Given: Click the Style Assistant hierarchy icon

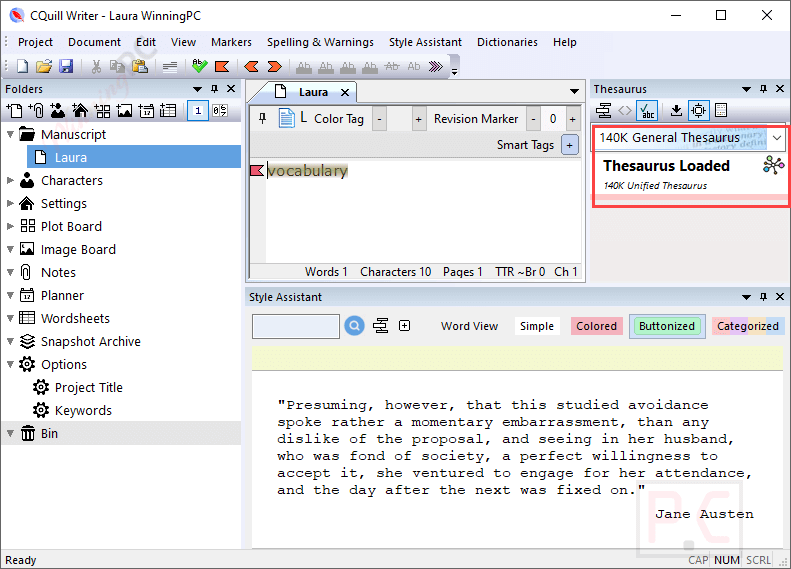Looking at the screenshot, I should [380, 326].
